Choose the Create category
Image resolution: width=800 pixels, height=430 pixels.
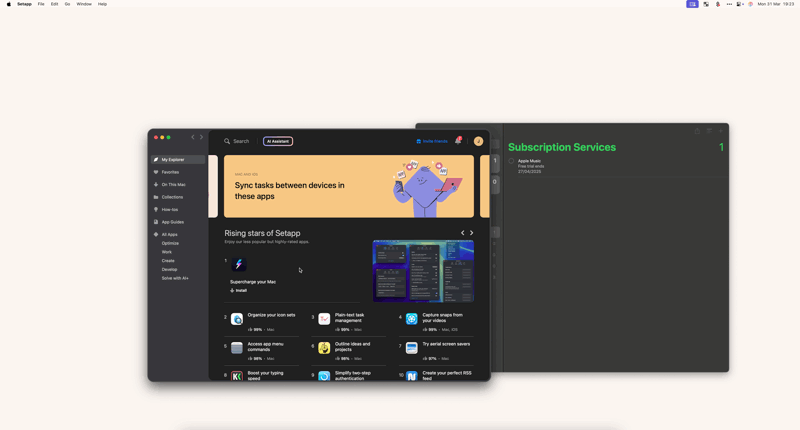168,261
